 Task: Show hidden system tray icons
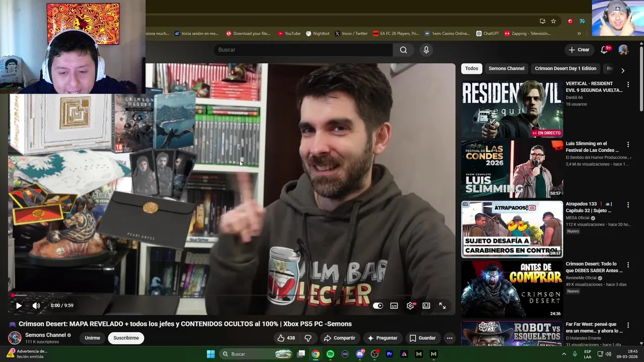564,354
